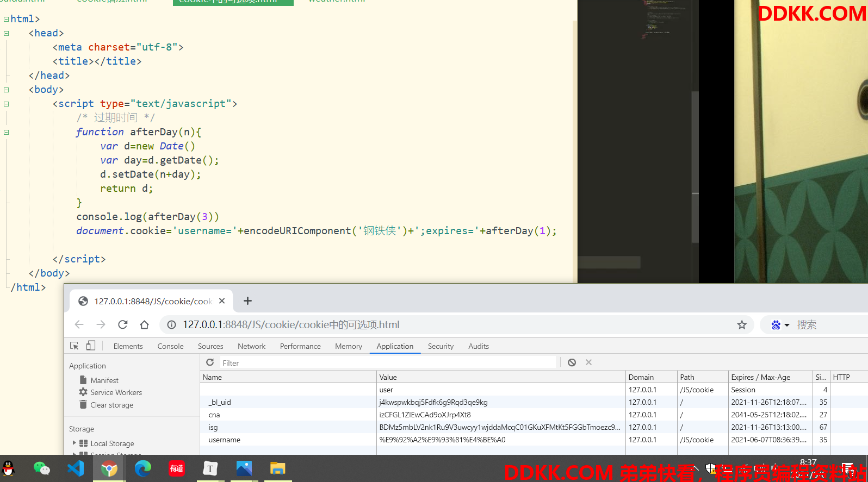Image resolution: width=868 pixels, height=482 pixels.
Task: Select the _bl_uid cookie row
Action: 534,402
